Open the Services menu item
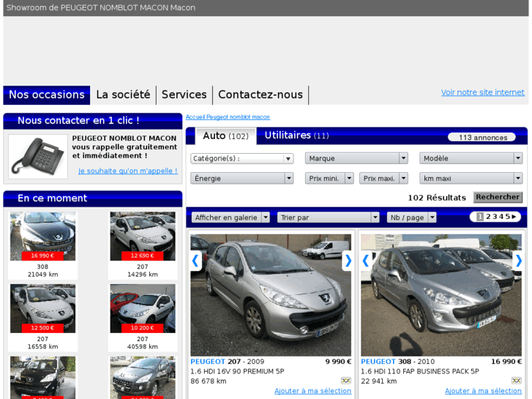This screenshot has width=532, height=399. pos(184,94)
